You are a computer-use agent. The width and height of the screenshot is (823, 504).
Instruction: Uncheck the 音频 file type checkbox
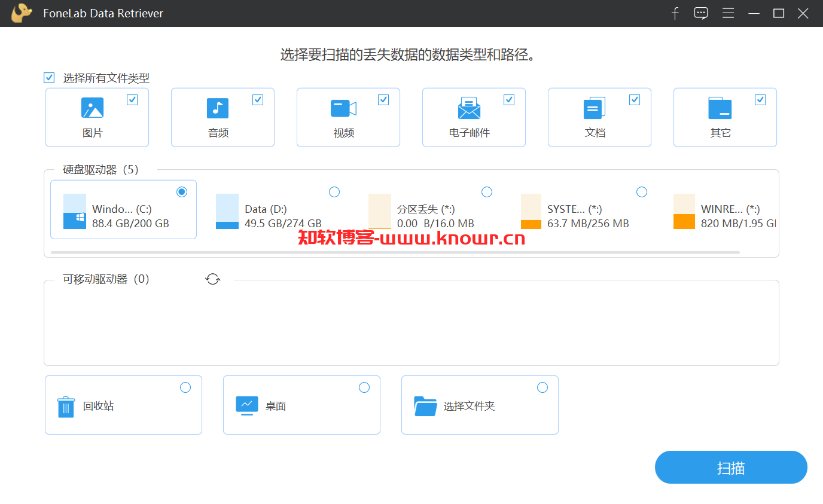click(x=258, y=100)
